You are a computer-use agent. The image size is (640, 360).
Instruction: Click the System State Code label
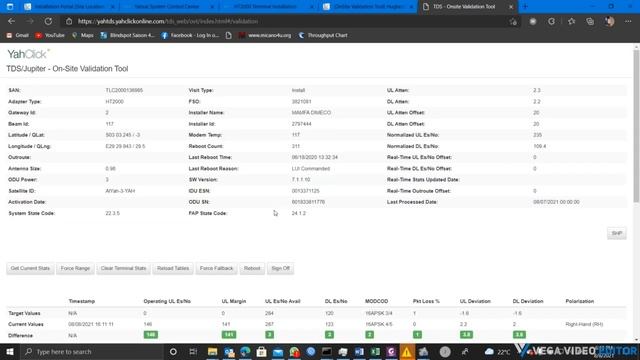pyautogui.click(x=31, y=213)
